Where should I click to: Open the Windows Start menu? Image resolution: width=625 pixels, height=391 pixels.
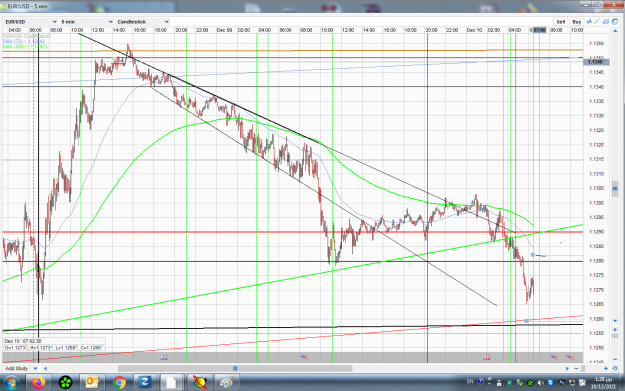click(x=11, y=383)
